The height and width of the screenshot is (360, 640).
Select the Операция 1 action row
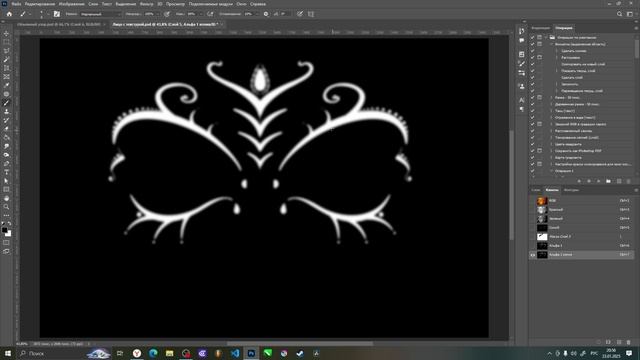click(x=582, y=171)
